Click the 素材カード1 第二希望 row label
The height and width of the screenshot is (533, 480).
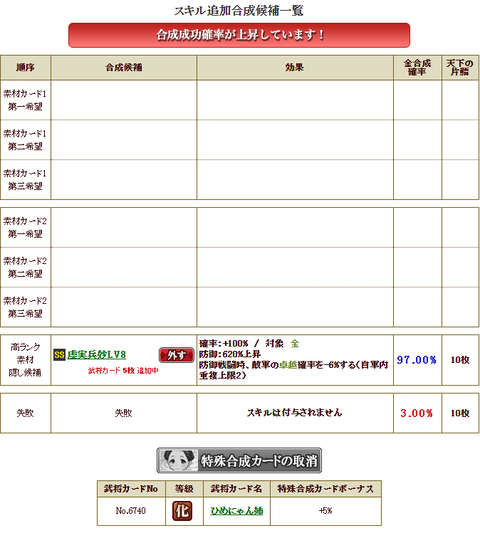click(x=25, y=140)
